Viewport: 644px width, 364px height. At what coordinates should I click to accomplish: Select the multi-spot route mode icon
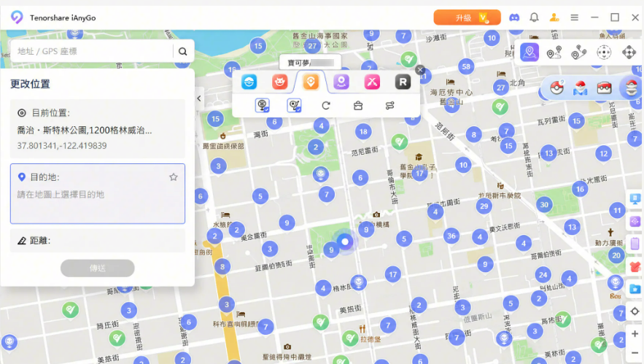click(x=578, y=53)
